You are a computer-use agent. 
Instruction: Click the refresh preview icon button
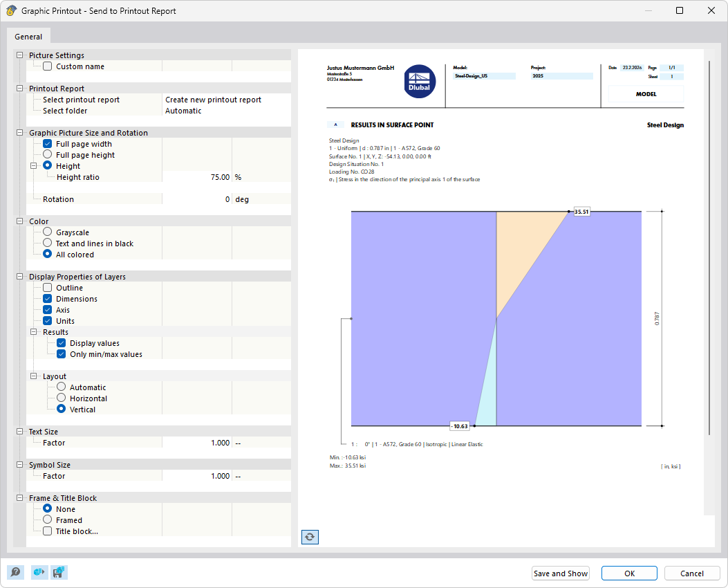[x=310, y=537]
